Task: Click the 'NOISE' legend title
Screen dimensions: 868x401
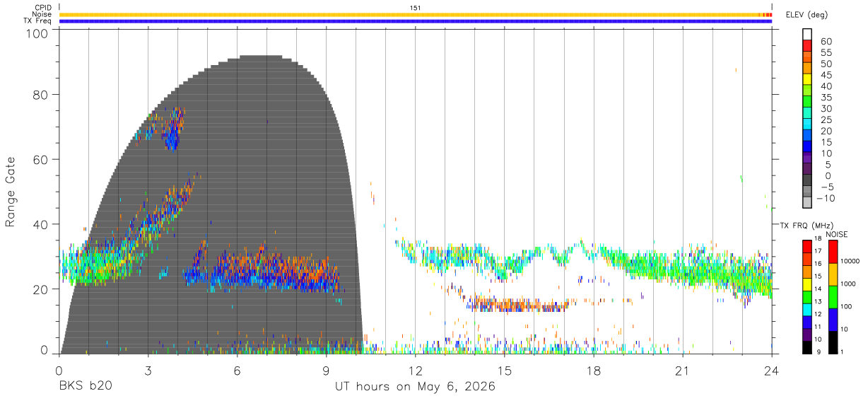Action: tap(836, 234)
